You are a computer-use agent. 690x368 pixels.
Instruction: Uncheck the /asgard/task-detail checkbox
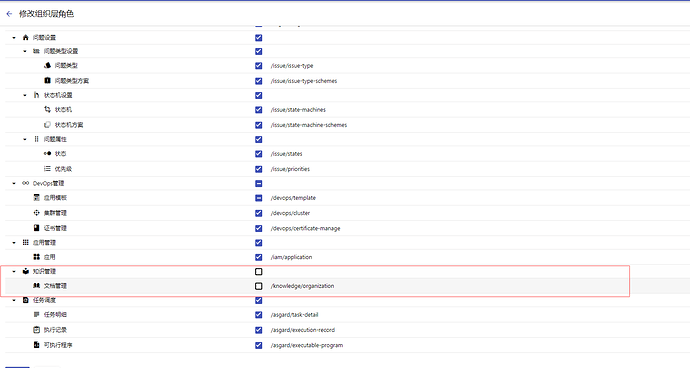pos(259,315)
